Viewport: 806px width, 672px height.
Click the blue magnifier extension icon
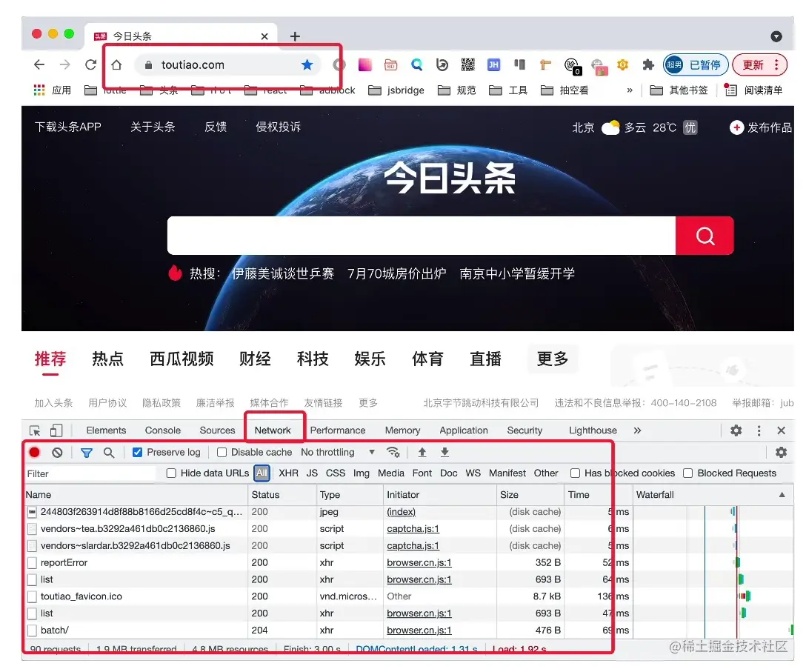pyautogui.click(x=417, y=64)
